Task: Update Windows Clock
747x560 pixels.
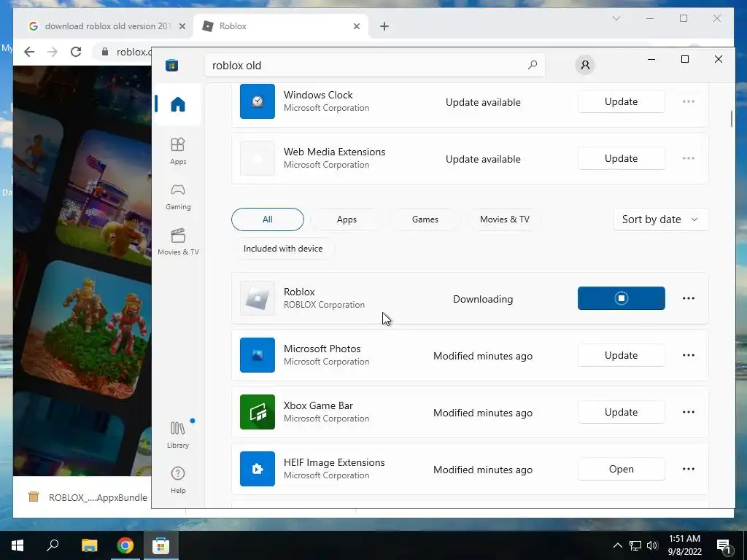Action: click(x=621, y=101)
